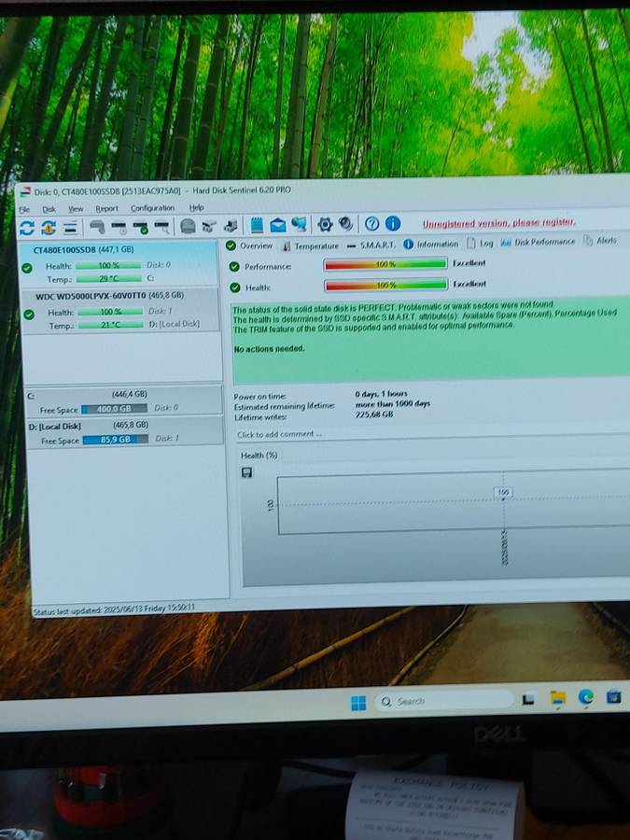Click the more than 1000 days lifetime value
This screenshot has height=840, width=630.
(393, 404)
